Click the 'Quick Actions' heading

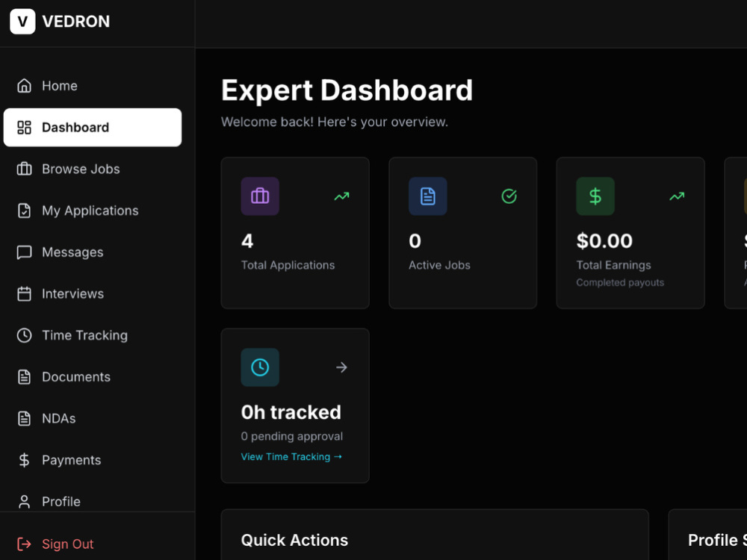coord(294,540)
